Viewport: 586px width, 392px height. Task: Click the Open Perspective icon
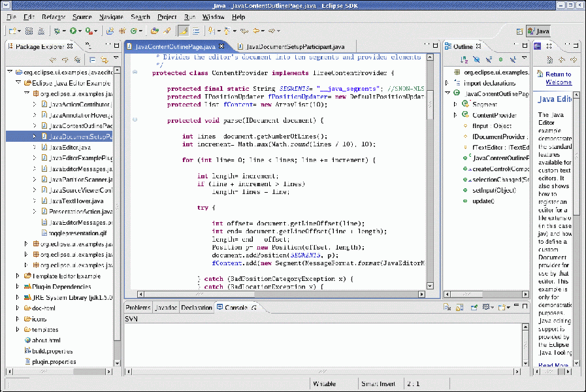519,31
